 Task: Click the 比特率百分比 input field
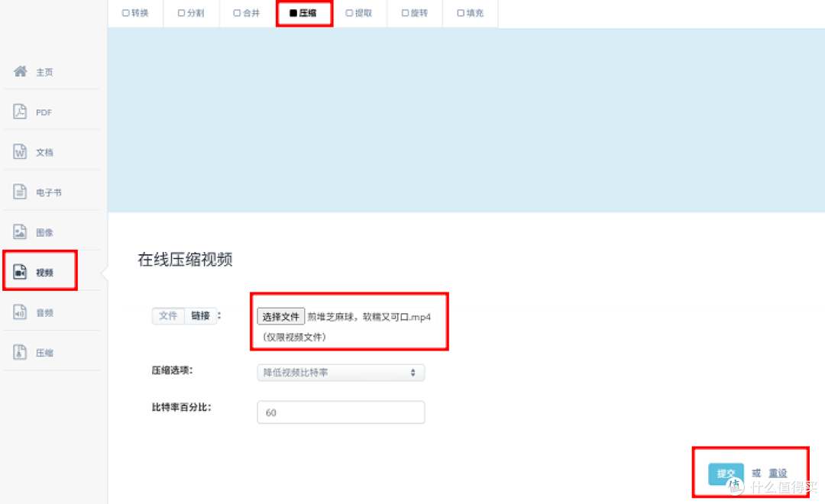341,412
